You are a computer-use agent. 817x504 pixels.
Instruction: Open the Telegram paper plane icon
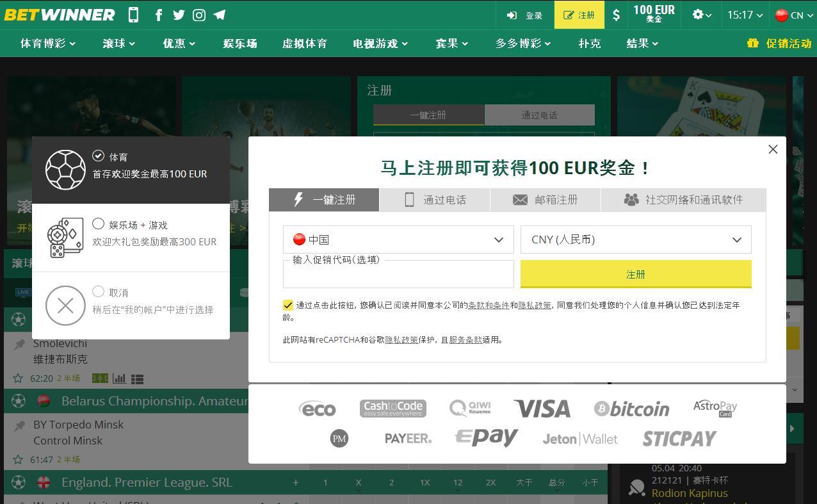click(219, 15)
